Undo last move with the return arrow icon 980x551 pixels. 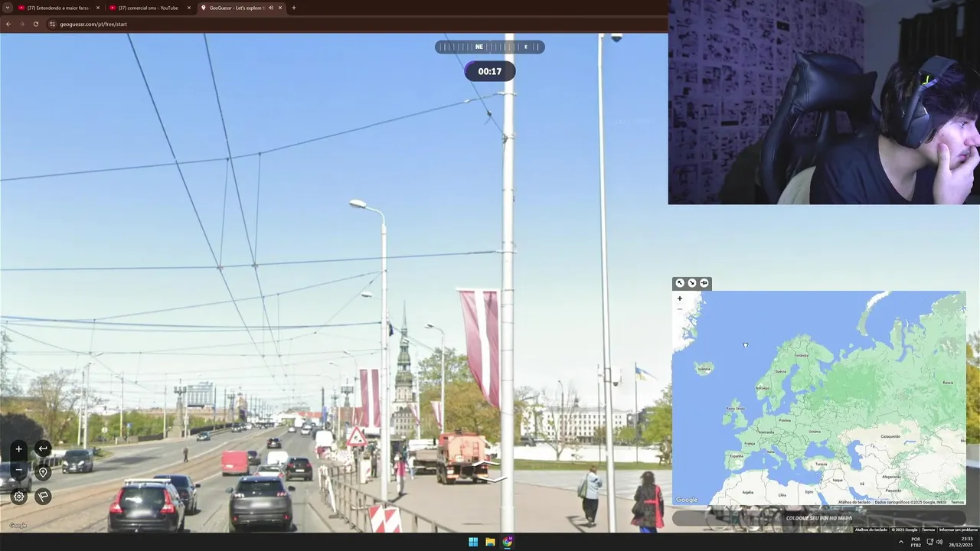click(43, 449)
